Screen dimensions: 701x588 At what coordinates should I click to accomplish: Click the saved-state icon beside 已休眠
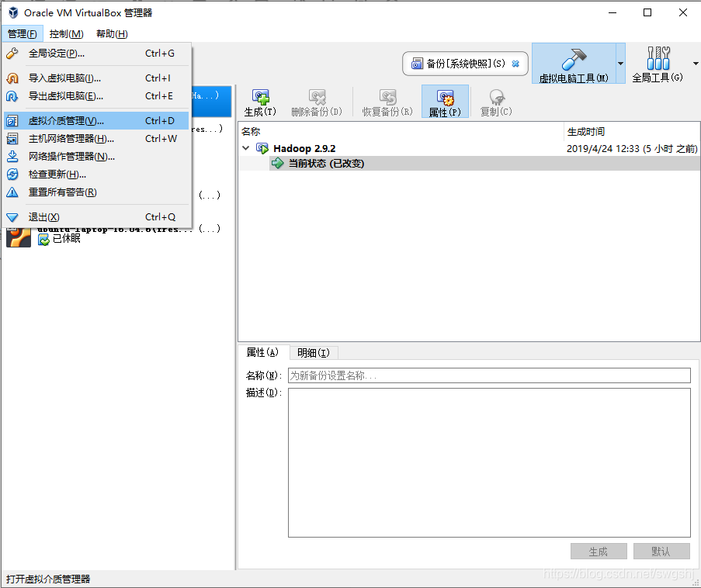point(43,240)
